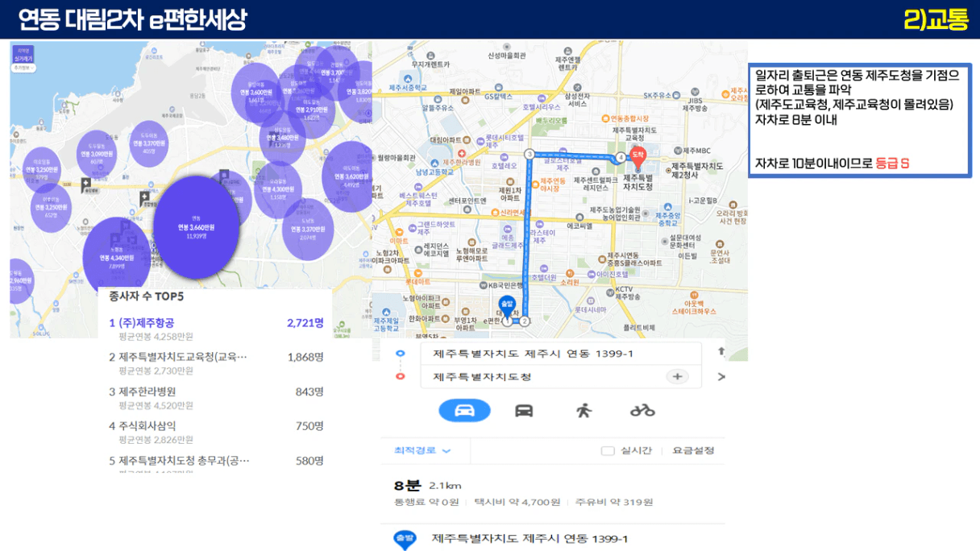Click the 삼성전자 서비스 map label

577,100
